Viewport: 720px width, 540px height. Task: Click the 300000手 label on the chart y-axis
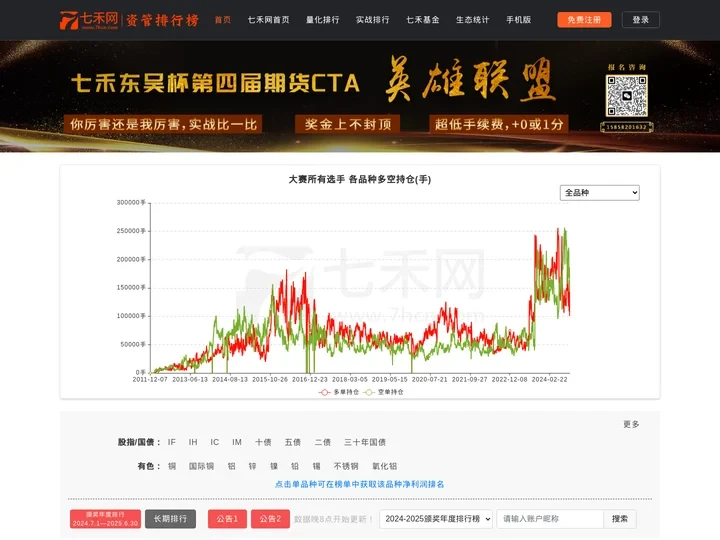[x=131, y=202]
